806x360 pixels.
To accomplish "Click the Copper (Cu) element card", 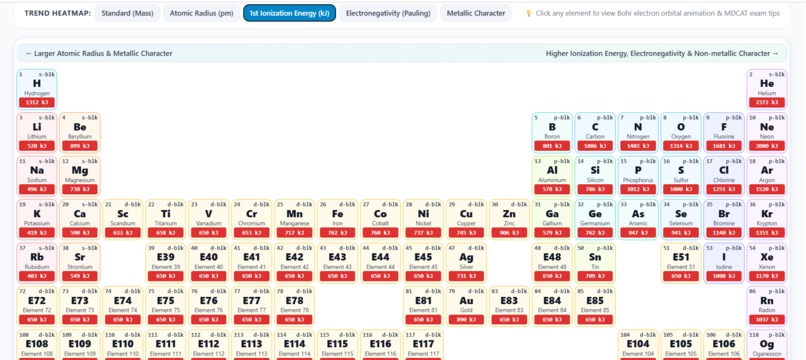I will pyautogui.click(x=466, y=220).
